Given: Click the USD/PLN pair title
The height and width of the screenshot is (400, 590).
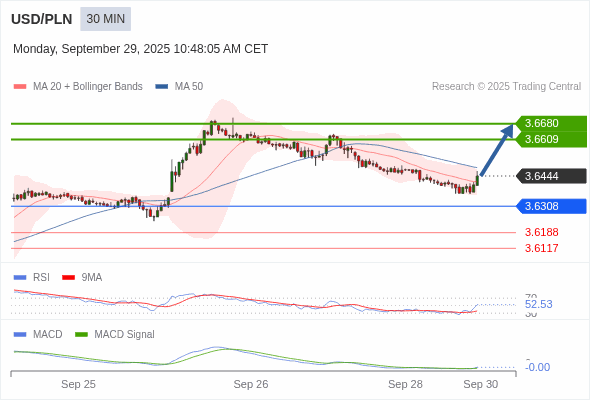Looking at the screenshot, I should 41,19.
